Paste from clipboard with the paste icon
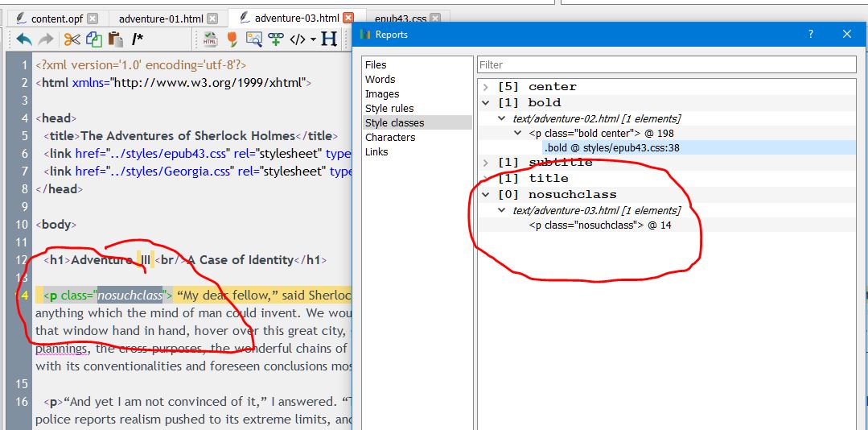This screenshot has width=868, height=430. (x=115, y=39)
